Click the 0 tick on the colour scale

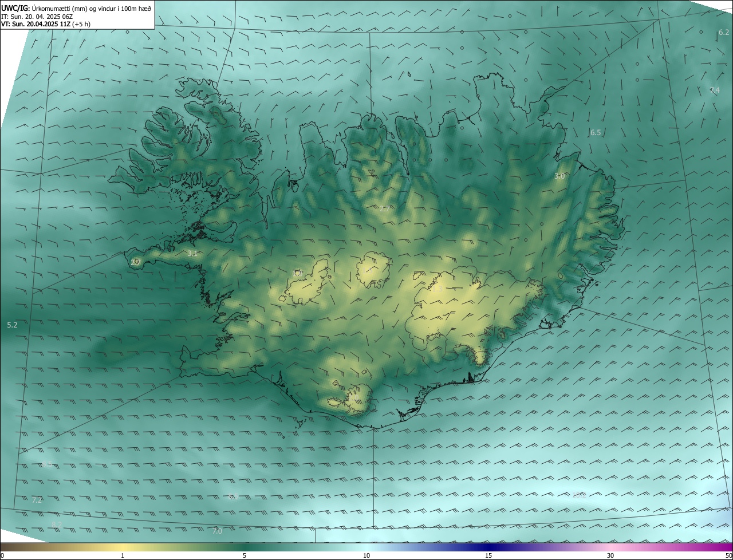coord(2,555)
